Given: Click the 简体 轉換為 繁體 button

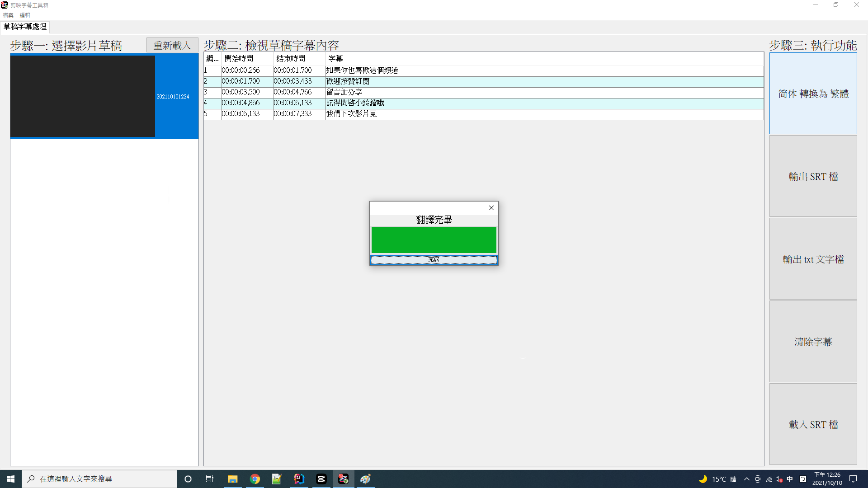Looking at the screenshot, I should (x=813, y=94).
